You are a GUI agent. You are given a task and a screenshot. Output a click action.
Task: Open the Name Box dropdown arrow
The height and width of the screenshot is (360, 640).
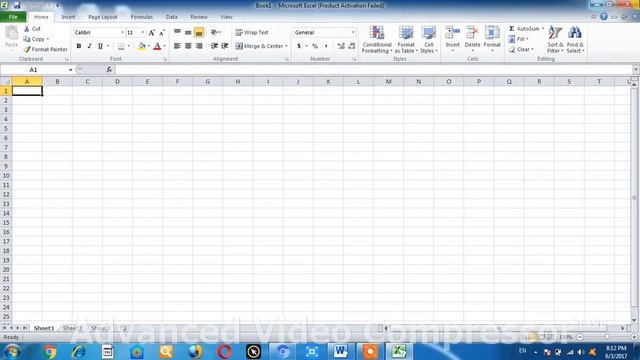(x=71, y=70)
